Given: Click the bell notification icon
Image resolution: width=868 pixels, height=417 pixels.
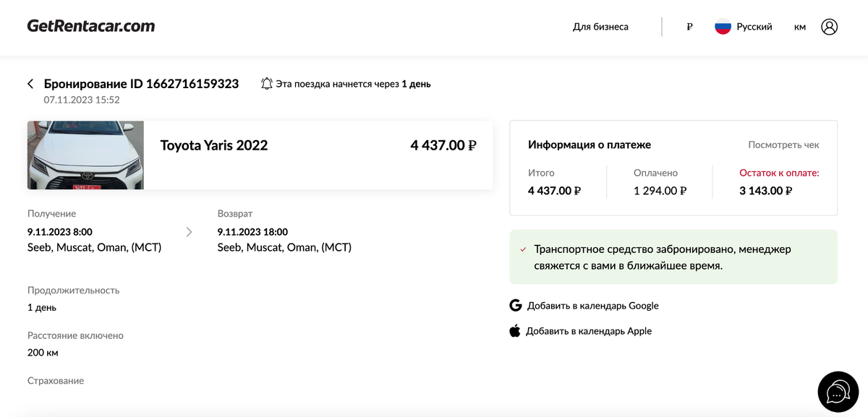Looking at the screenshot, I should pos(267,84).
